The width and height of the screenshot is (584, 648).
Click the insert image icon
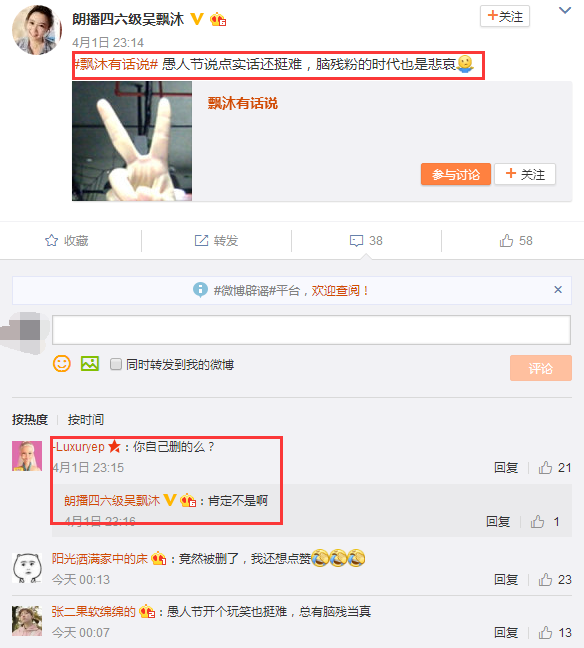point(90,364)
